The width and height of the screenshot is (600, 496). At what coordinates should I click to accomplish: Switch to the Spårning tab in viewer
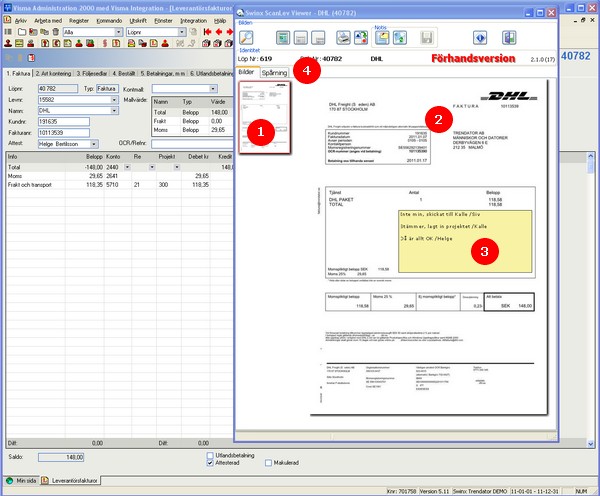tap(274, 72)
